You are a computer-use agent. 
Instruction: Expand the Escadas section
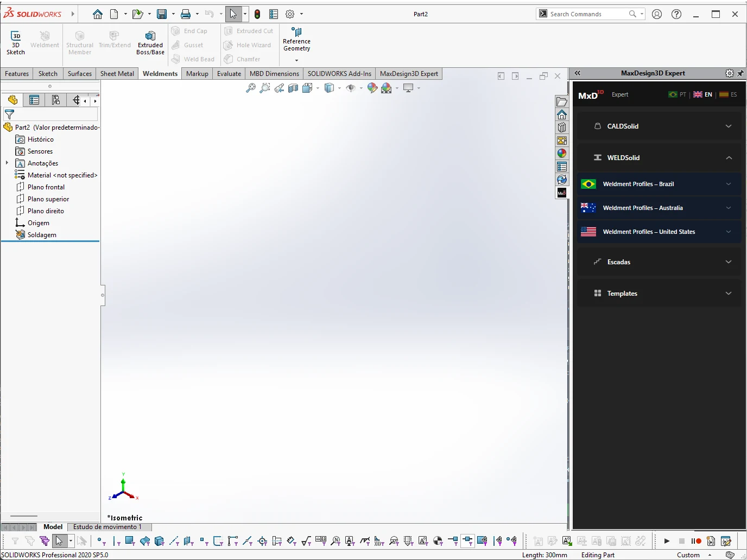point(659,262)
